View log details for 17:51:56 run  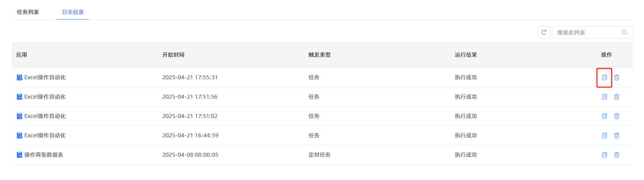tap(604, 97)
